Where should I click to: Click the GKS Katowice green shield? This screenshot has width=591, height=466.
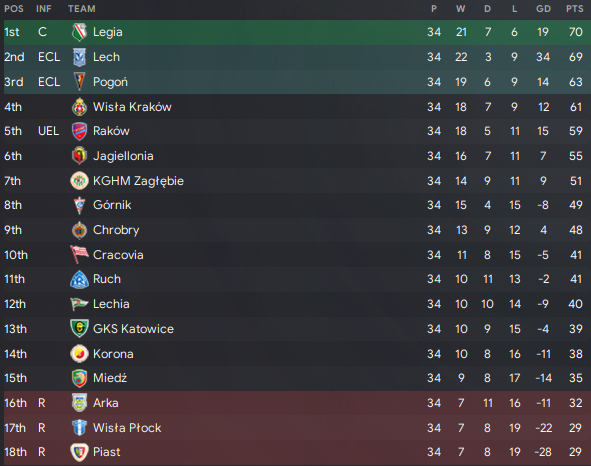point(79,328)
